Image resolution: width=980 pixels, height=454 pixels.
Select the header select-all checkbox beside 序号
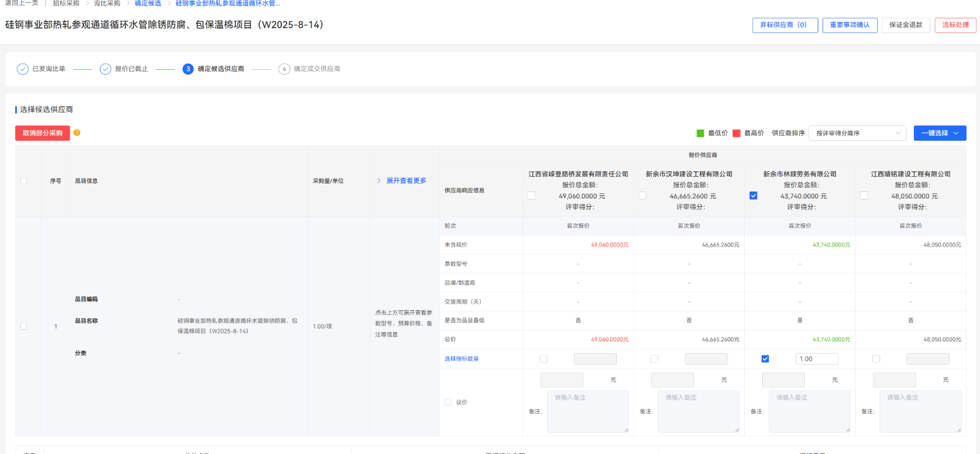[x=24, y=181]
